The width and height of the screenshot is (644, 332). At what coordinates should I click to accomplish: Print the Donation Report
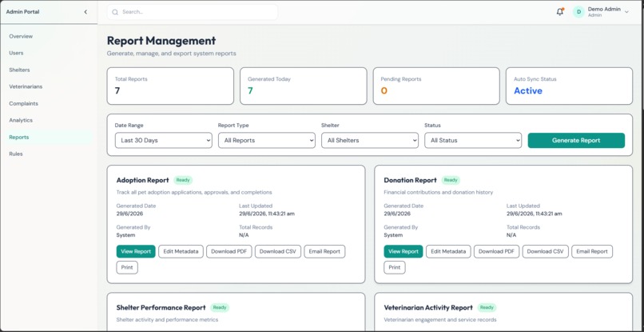coord(395,267)
